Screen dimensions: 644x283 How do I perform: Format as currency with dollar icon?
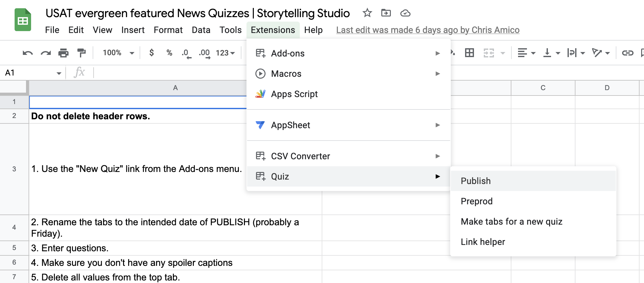point(152,53)
